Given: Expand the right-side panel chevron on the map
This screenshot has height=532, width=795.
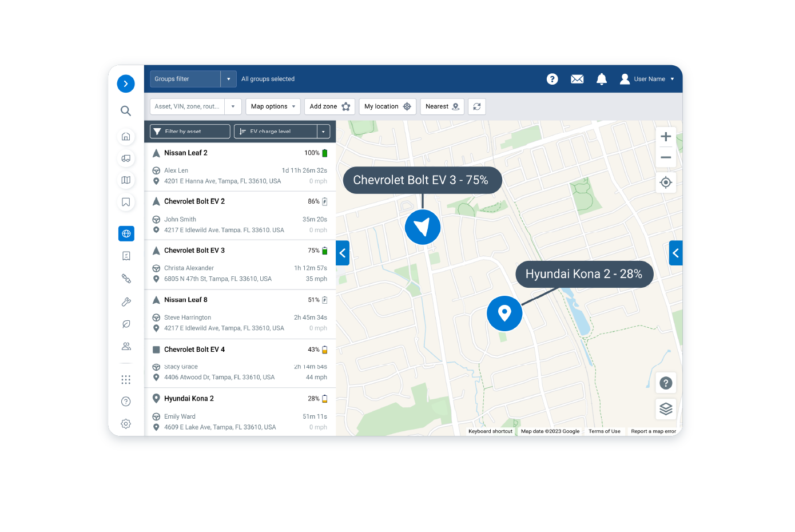Looking at the screenshot, I should coord(675,253).
